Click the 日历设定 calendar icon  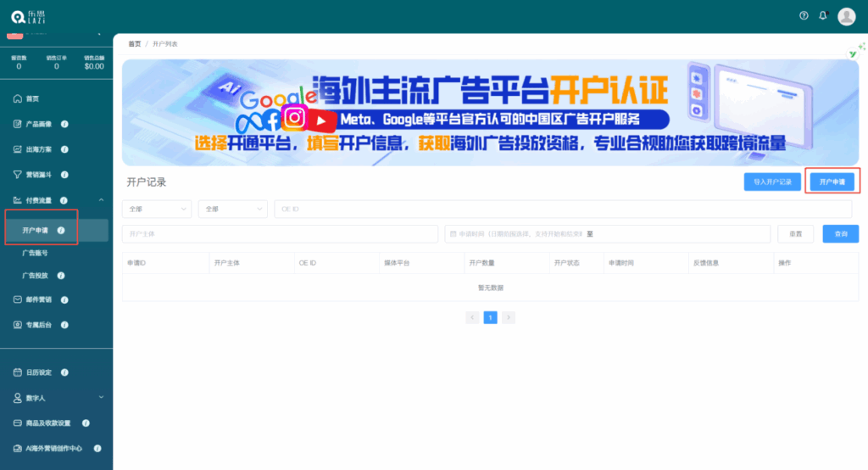click(18, 372)
